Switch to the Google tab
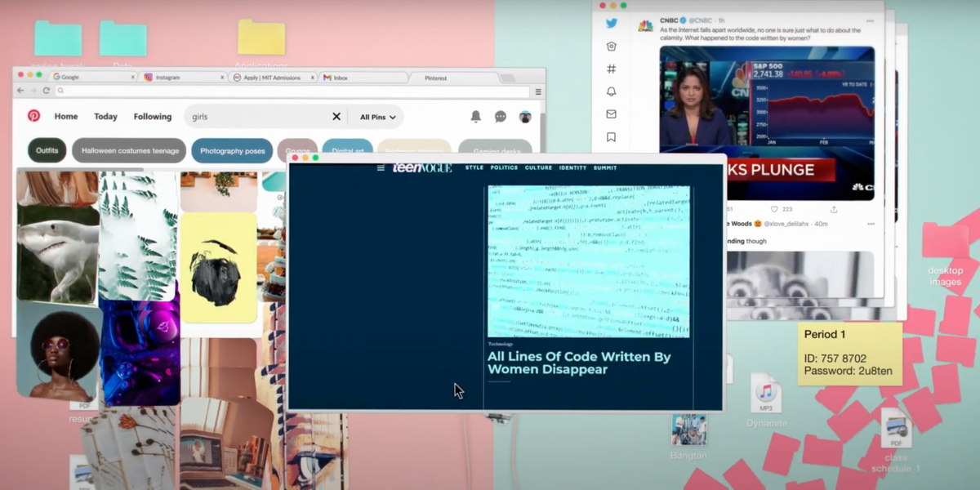This screenshot has height=490, width=980. pos(94,77)
